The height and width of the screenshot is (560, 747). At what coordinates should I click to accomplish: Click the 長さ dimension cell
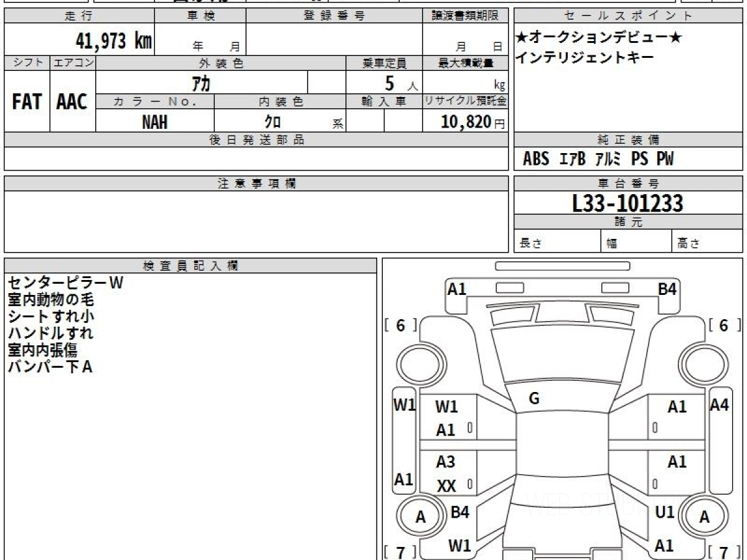[x=557, y=241]
